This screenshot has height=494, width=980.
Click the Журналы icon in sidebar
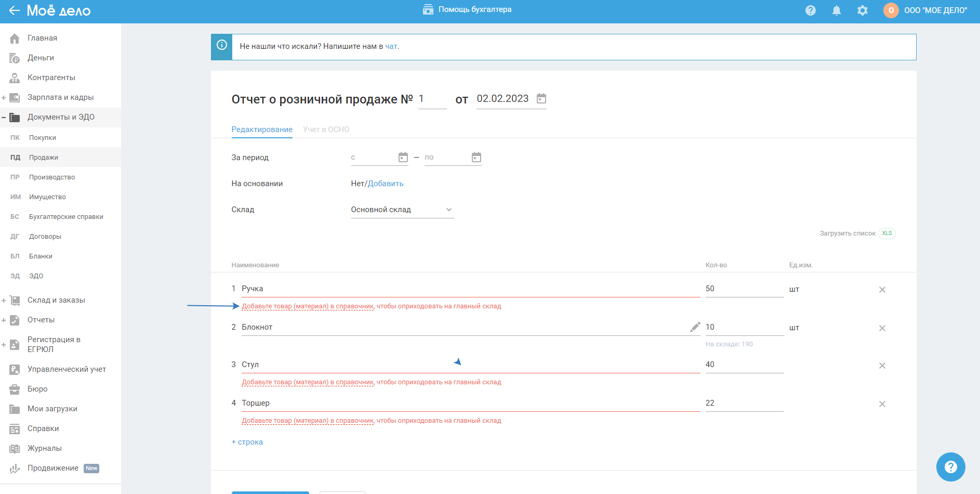tap(15, 448)
